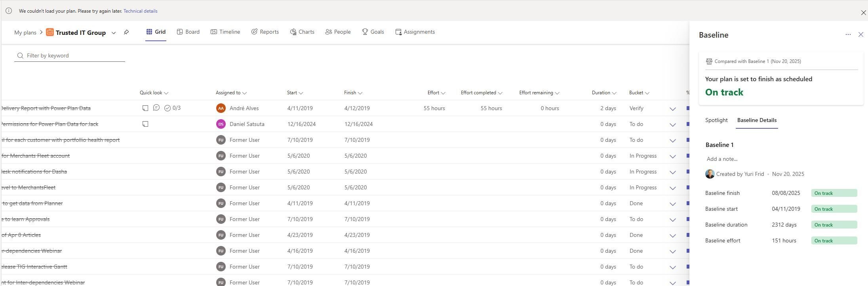
Task: Click the Add a note field
Action: (722, 159)
